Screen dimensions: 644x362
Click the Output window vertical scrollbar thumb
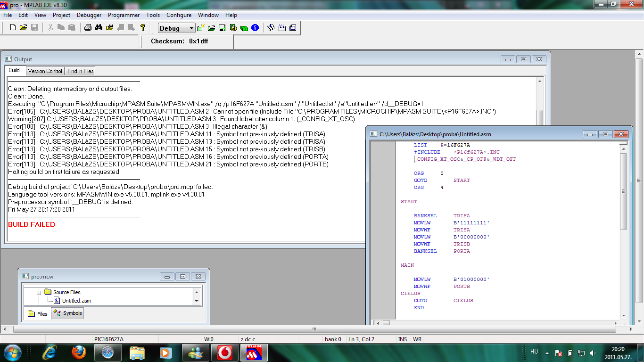tap(540, 117)
